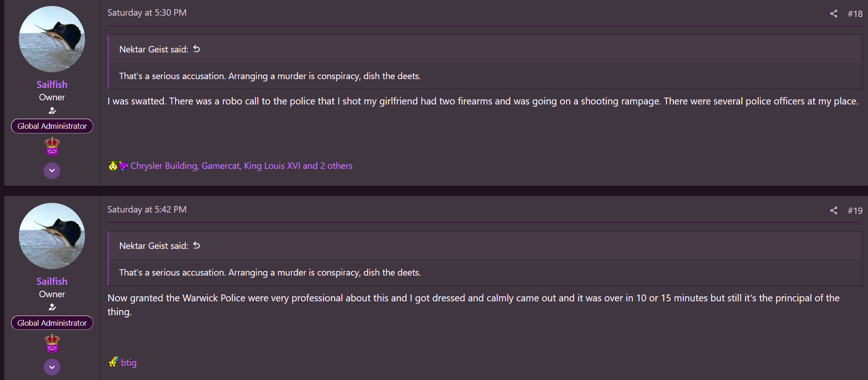
Task: View reactions list "Chrysler Building, Gamercat..."
Action: (241, 166)
